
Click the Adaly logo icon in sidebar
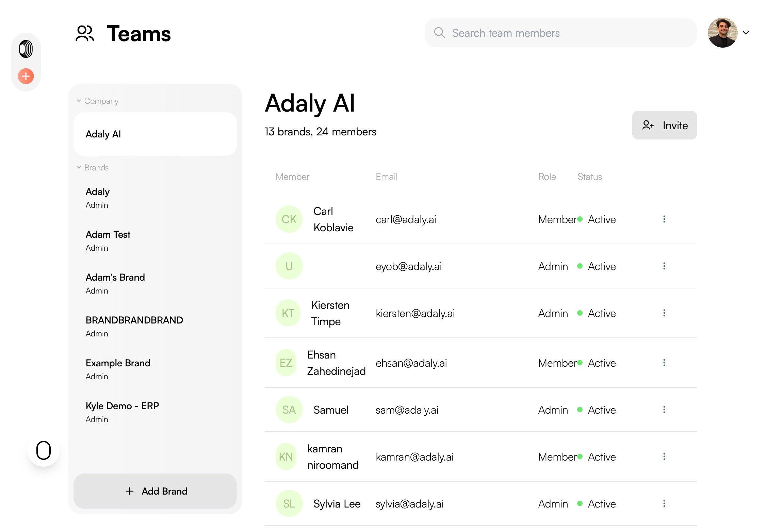click(26, 49)
